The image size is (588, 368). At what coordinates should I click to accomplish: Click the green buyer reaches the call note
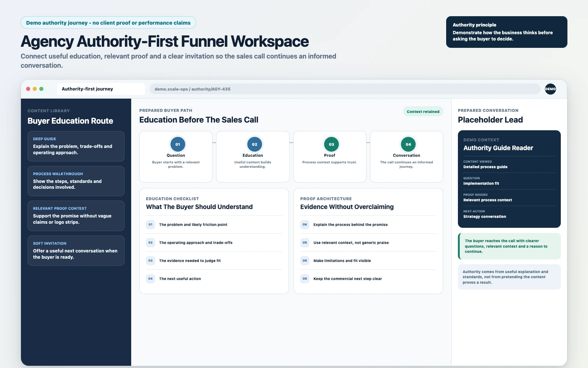509,246
